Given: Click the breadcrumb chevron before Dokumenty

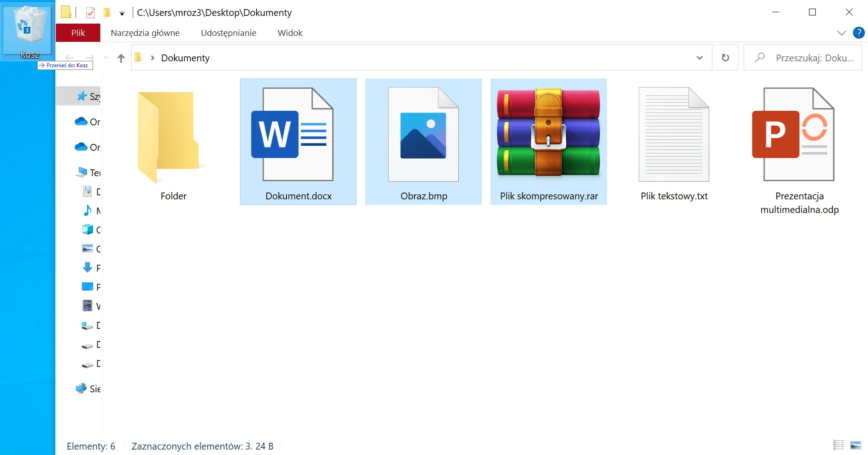Looking at the screenshot, I should click(x=152, y=58).
